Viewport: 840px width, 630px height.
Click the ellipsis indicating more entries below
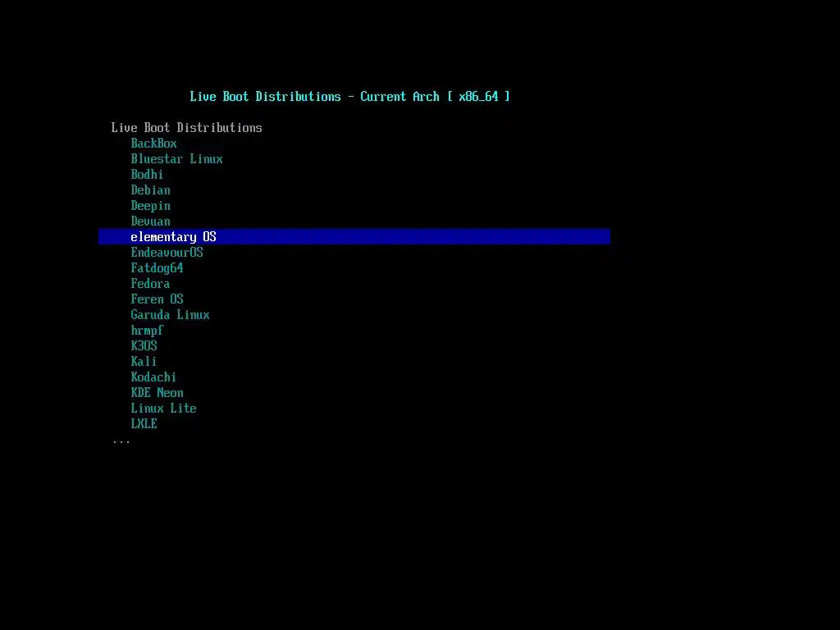[x=121, y=442]
